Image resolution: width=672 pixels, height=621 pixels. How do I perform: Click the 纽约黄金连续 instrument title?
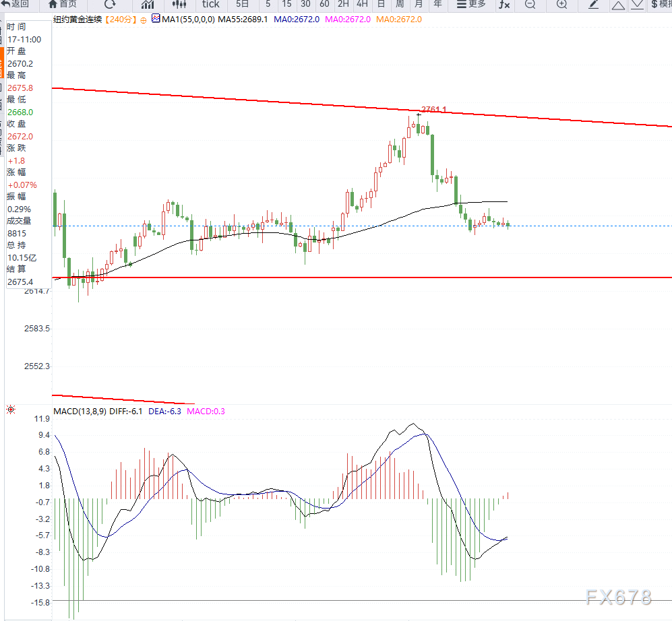click(x=78, y=20)
